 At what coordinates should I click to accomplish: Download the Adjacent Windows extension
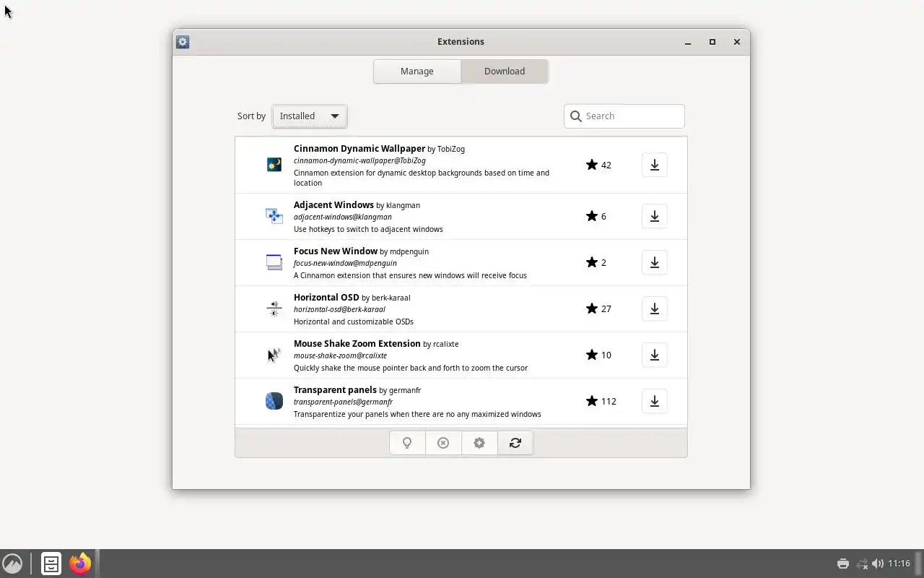pyautogui.click(x=654, y=216)
